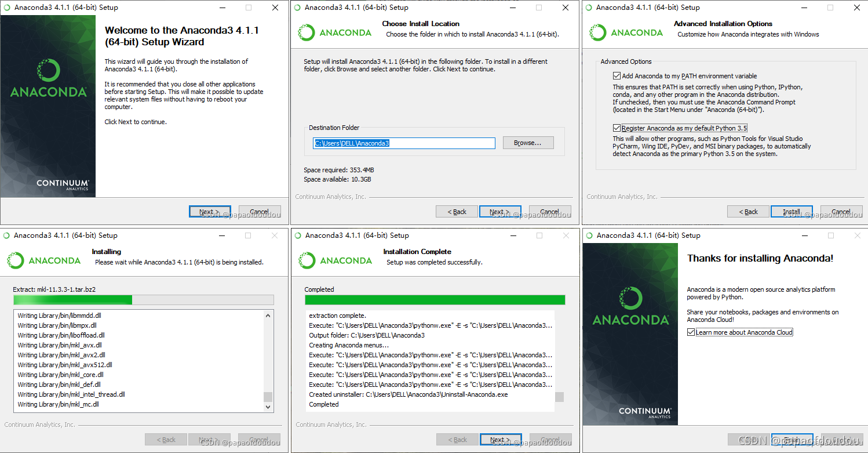Click Anaconda logo in Choose Install Location header
The image size is (868, 453).
[x=334, y=32]
